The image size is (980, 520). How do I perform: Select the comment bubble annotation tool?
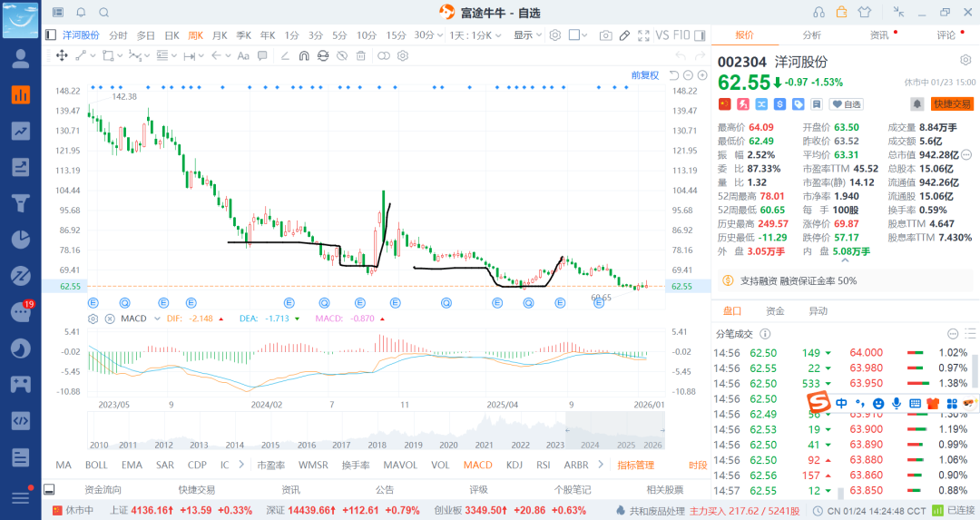coord(262,55)
